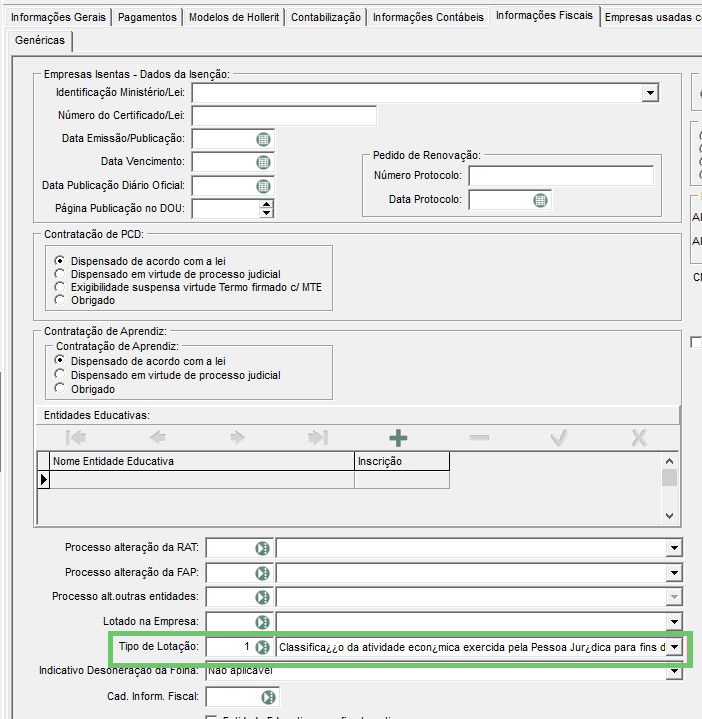702x719 pixels.
Task: Select Aprendiz 'Dispensado em virtude de processo judicial'
Action: tap(60, 375)
